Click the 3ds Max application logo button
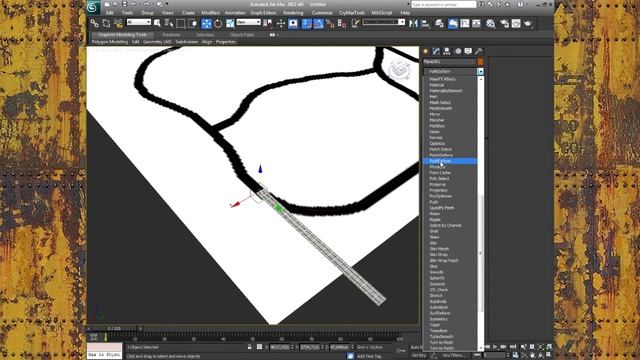This screenshot has height=360, width=640. coord(93,7)
